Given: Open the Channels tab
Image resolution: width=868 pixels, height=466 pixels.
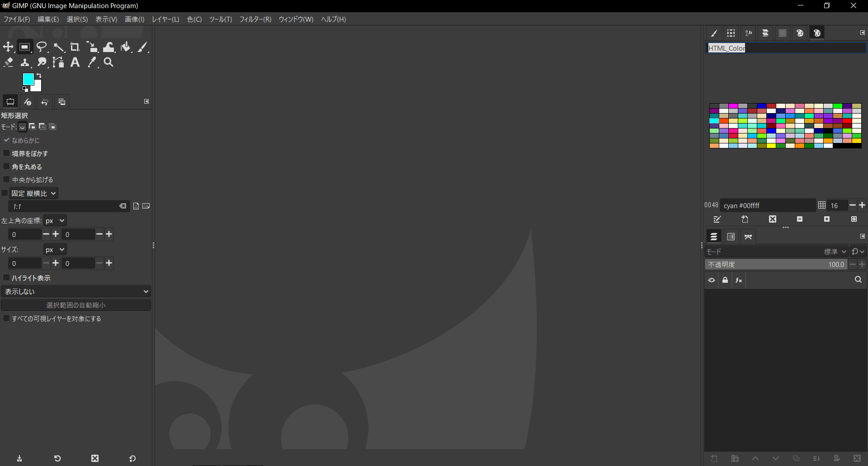Looking at the screenshot, I should pos(731,237).
